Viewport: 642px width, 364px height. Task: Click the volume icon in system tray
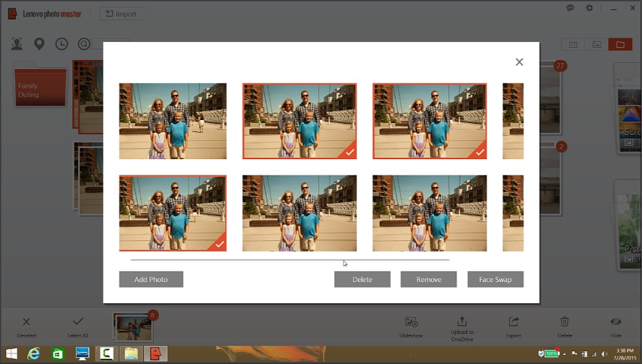604,354
